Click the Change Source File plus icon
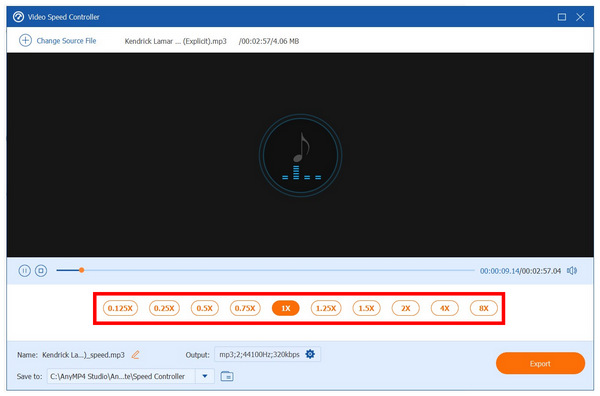Image resolution: width=600 pixels, height=396 pixels. [x=25, y=41]
